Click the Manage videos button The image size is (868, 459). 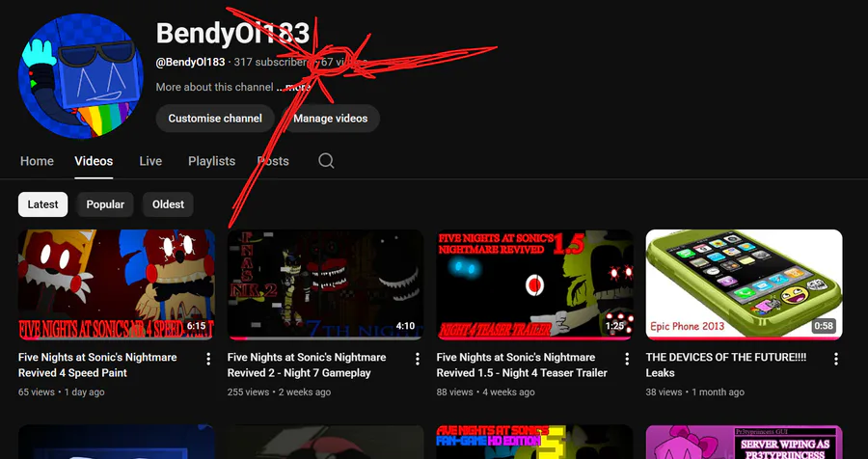(x=331, y=119)
